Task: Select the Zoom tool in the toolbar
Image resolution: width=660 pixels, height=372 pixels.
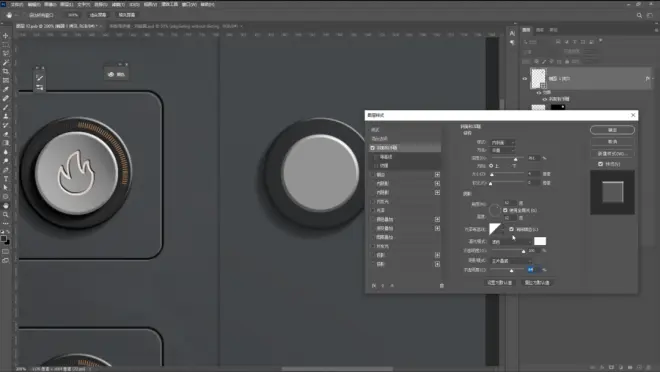Action: coord(5,215)
